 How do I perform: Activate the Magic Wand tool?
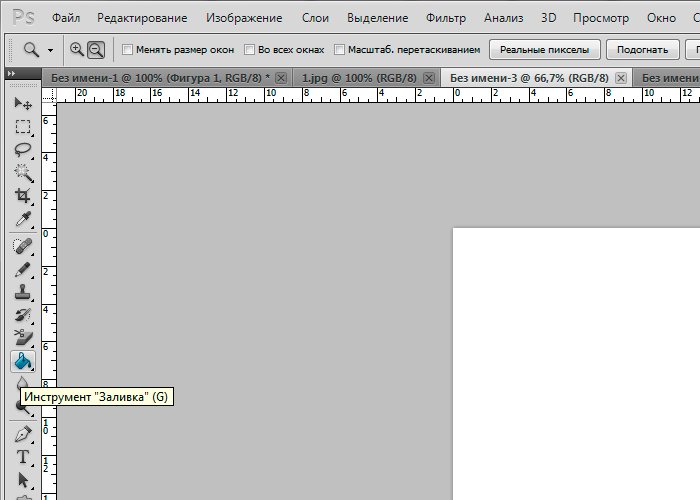click(x=22, y=173)
